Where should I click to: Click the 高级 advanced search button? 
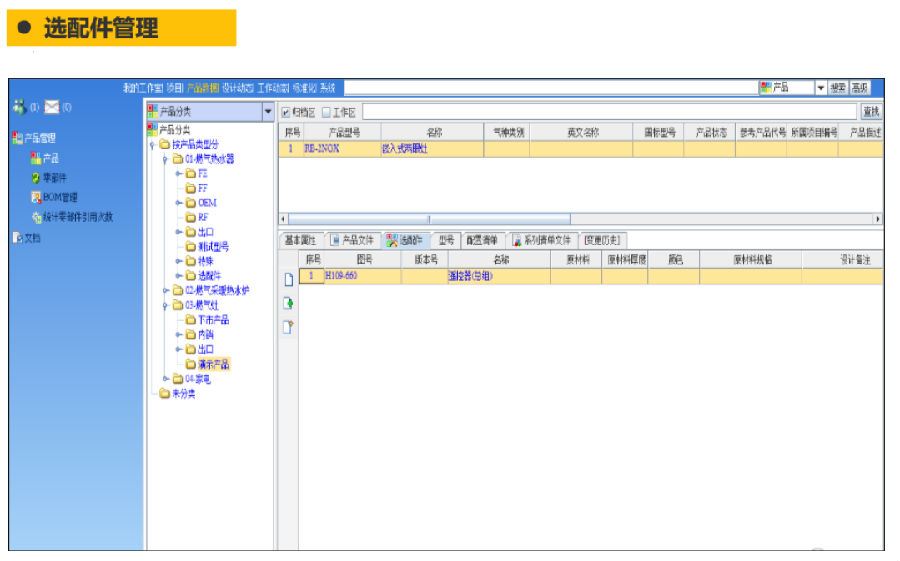click(860, 88)
